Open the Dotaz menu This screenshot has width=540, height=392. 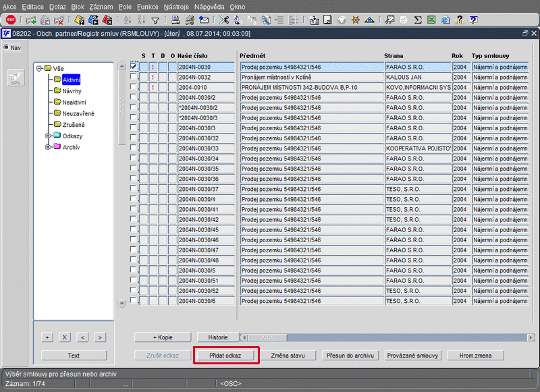coord(57,7)
